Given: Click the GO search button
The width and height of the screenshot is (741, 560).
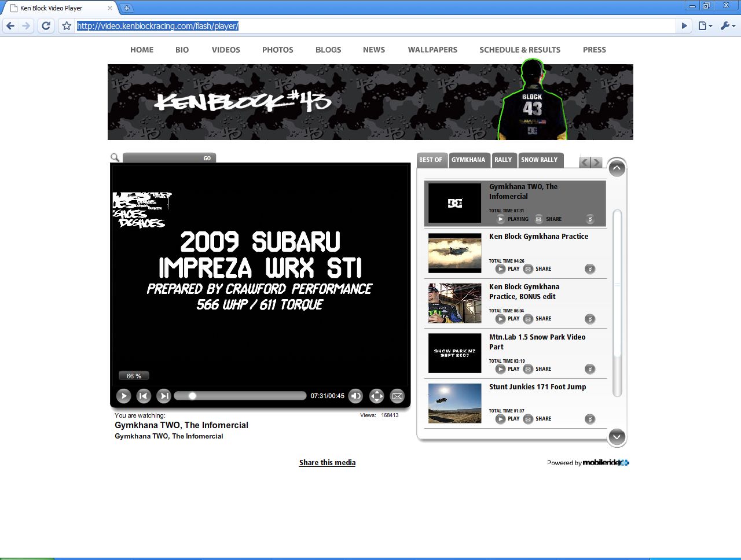Looking at the screenshot, I should 207,158.
